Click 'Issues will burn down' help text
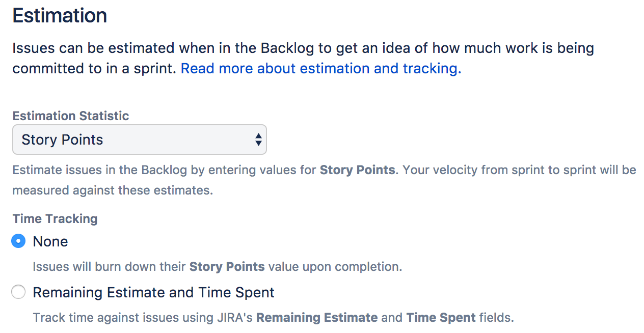Image resolution: width=644 pixels, height=333 pixels. tap(218, 266)
